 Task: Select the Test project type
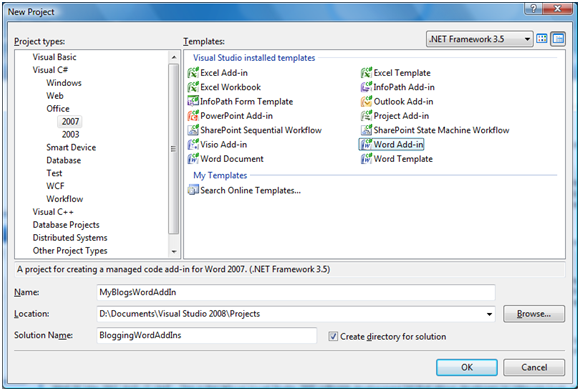click(x=54, y=173)
